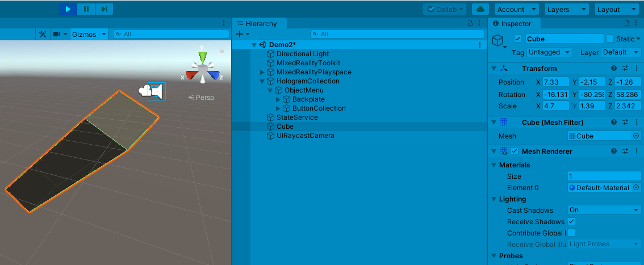Open the Demo2 scene row options menu
This screenshot has height=265, width=644.
tap(480, 45)
